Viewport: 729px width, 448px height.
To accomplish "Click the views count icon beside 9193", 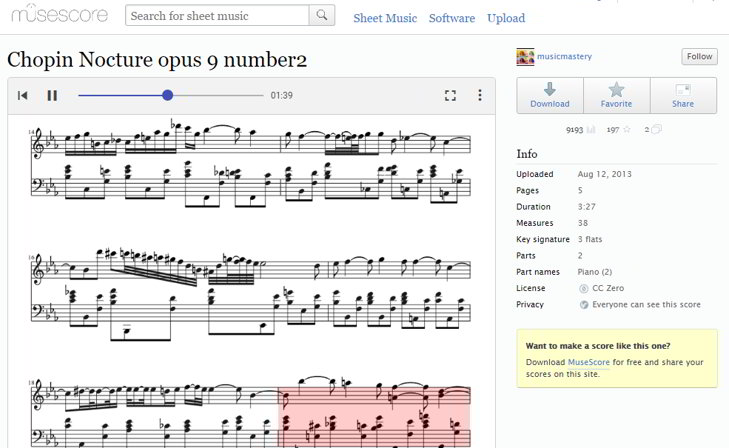I will point(591,130).
